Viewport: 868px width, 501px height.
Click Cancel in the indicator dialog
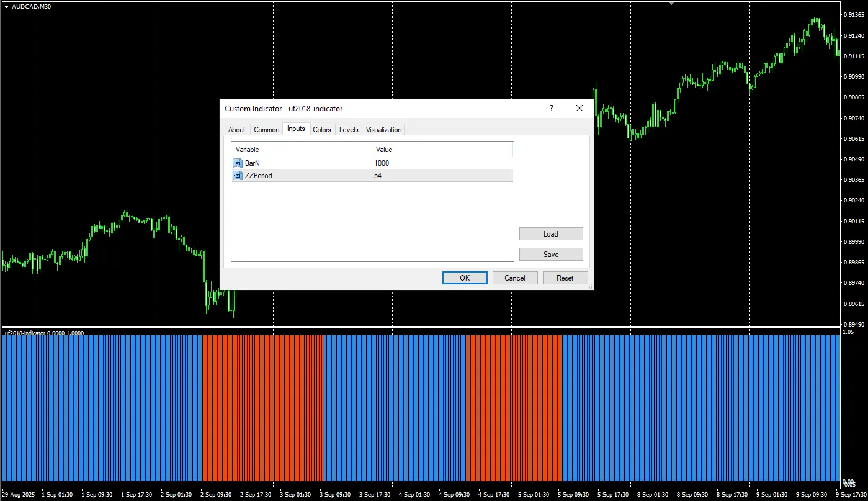pyautogui.click(x=514, y=278)
